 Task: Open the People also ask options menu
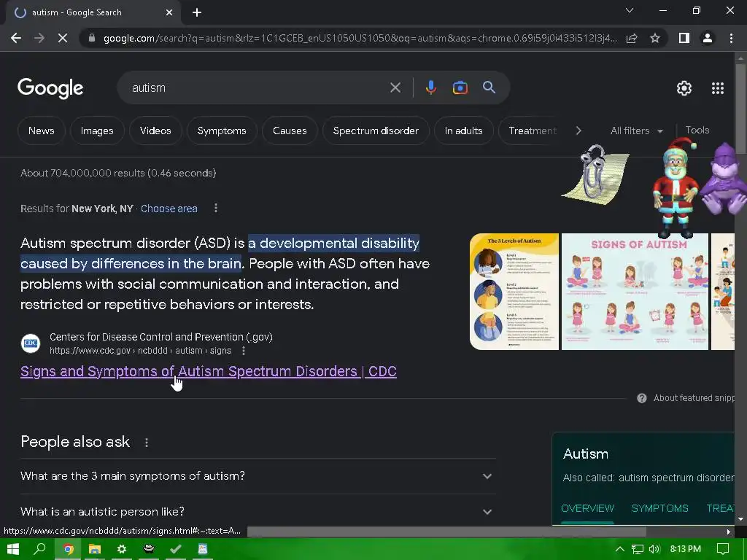[x=147, y=443]
